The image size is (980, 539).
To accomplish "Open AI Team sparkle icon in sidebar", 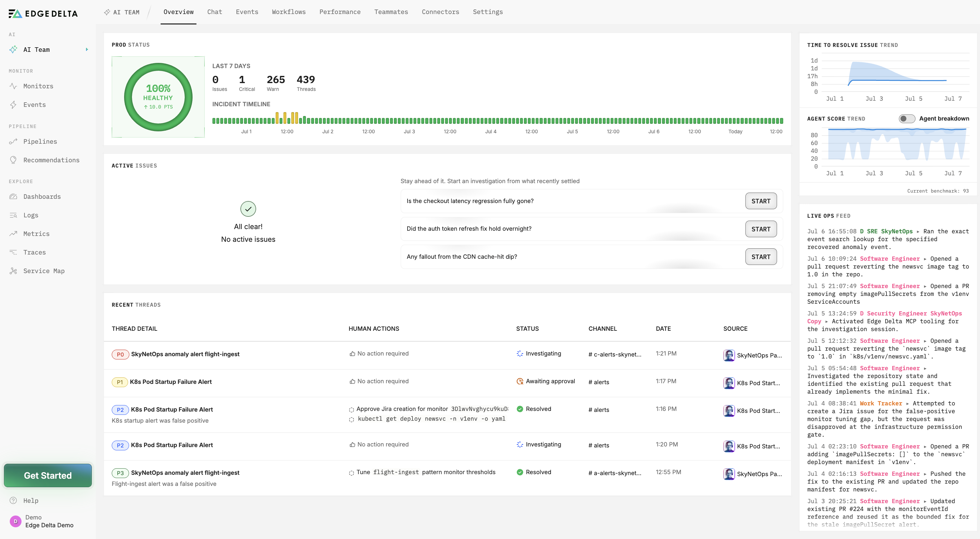I will pyautogui.click(x=13, y=50).
